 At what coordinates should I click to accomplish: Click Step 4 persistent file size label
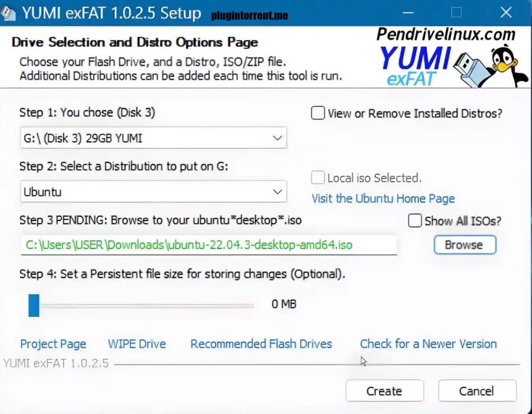[x=182, y=274]
